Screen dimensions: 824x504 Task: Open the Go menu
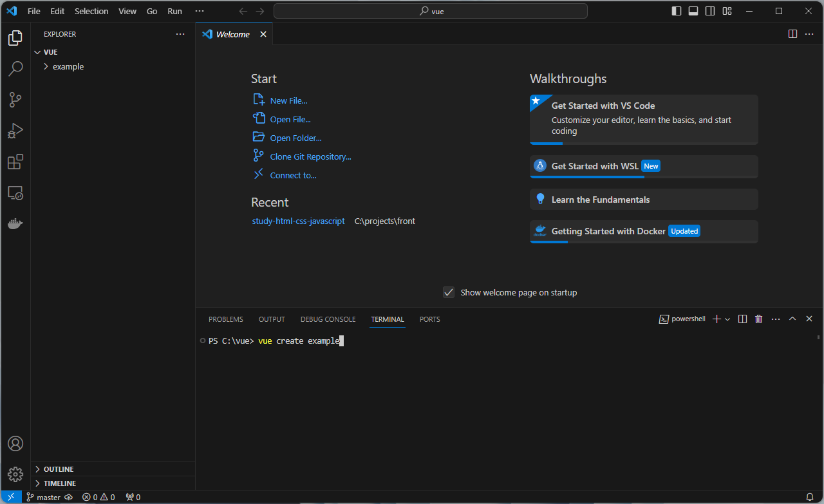tap(152, 11)
